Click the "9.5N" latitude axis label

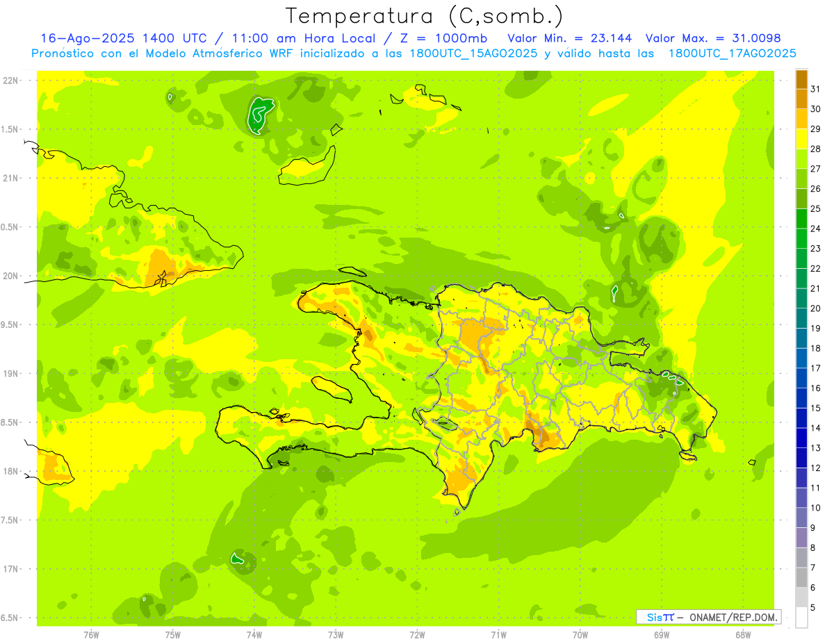10,324
